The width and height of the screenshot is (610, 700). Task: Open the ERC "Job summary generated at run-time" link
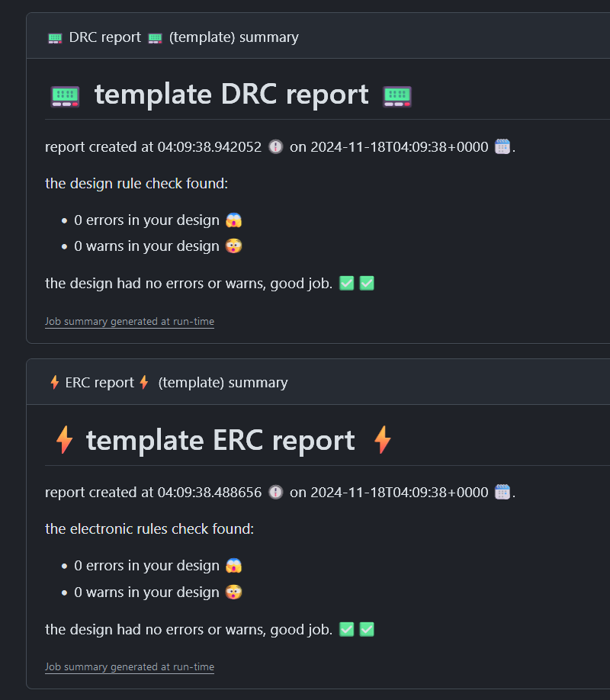[130, 667]
